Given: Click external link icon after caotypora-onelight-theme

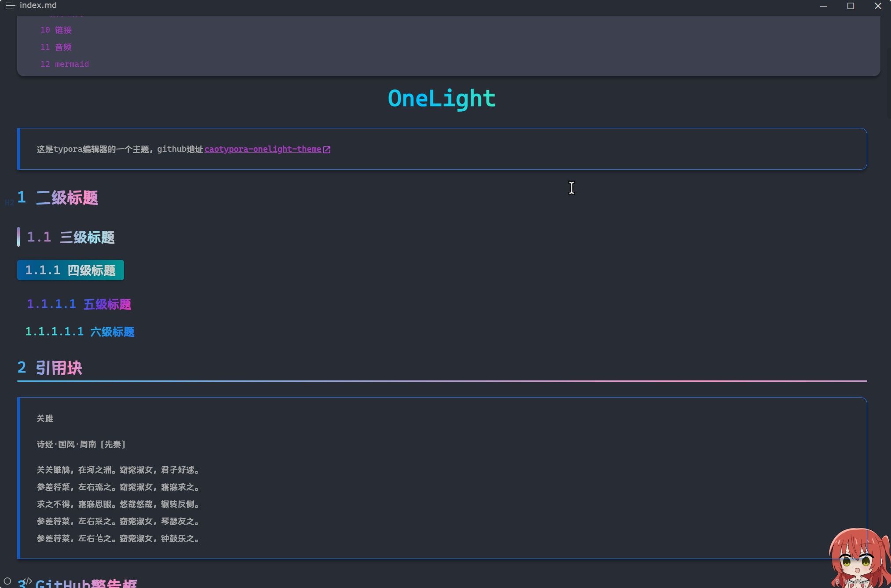Looking at the screenshot, I should pyautogui.click(x=327, y=150).
